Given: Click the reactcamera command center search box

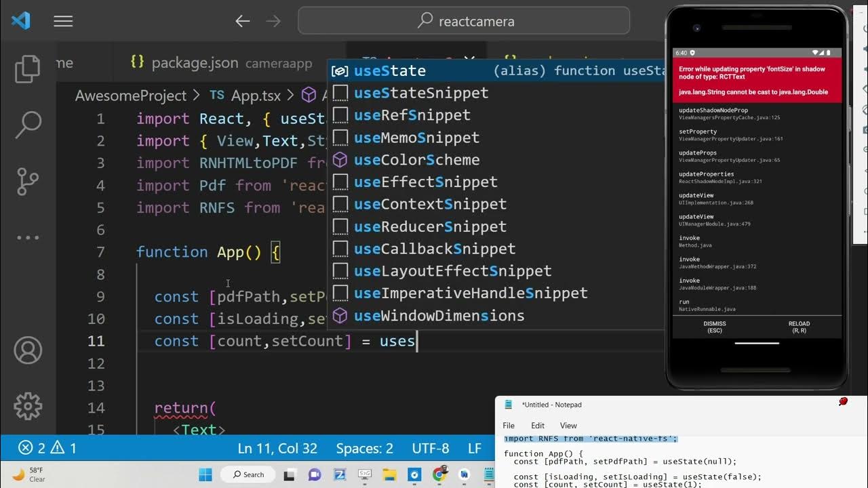Looking at the screenshot, I should pyautogui.click(x=464, y=22).
